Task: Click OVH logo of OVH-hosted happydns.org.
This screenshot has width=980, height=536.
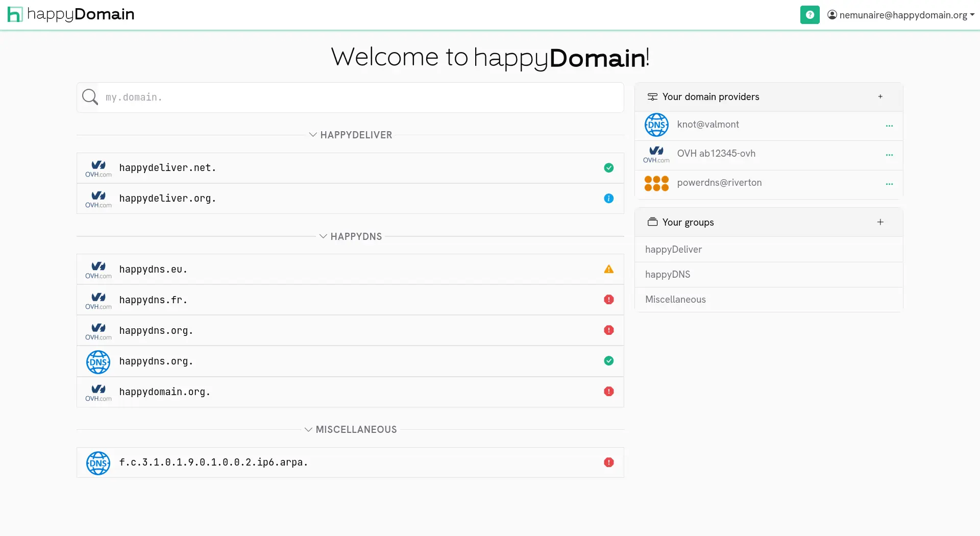Action: (x=99, y=331)
